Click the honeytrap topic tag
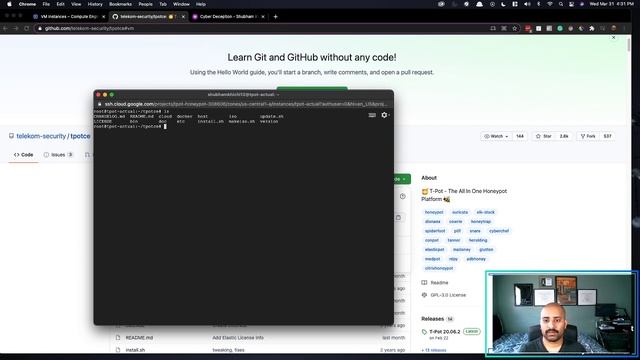The image size is (640, 360). click(481, 222)
